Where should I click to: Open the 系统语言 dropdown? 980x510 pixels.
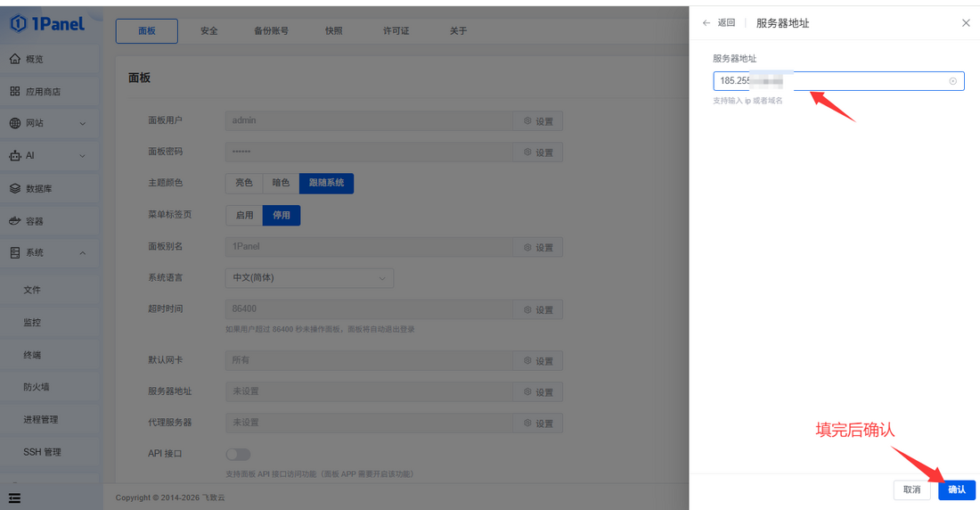click(x=308, y=278)
